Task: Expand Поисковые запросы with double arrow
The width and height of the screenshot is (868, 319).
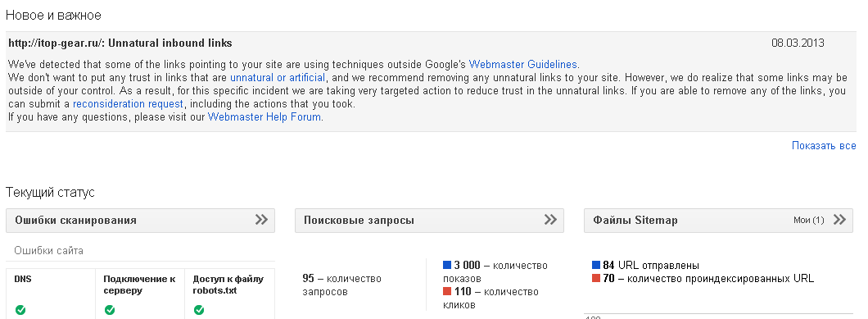Action: click(x=550, y=220)
